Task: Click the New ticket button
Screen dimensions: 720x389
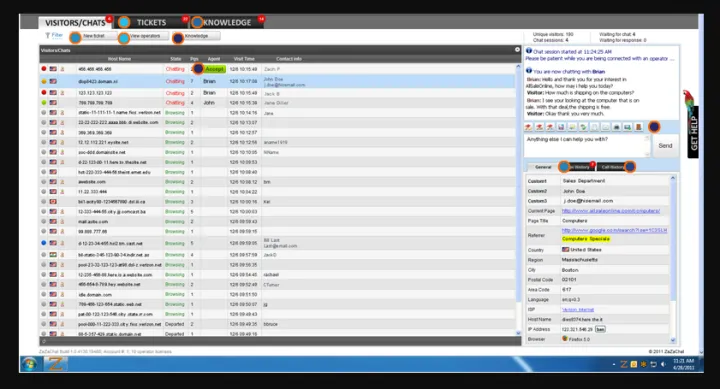Action: (94, 36)
